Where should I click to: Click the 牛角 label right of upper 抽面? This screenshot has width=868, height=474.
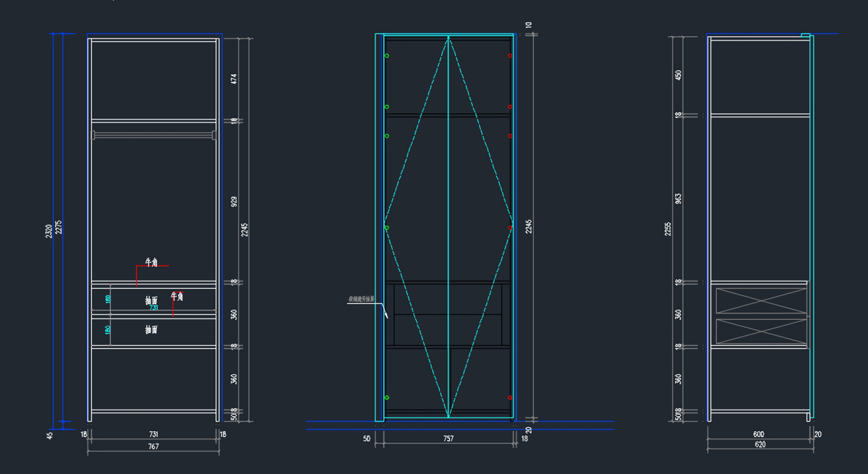click(x=177, y=296)
